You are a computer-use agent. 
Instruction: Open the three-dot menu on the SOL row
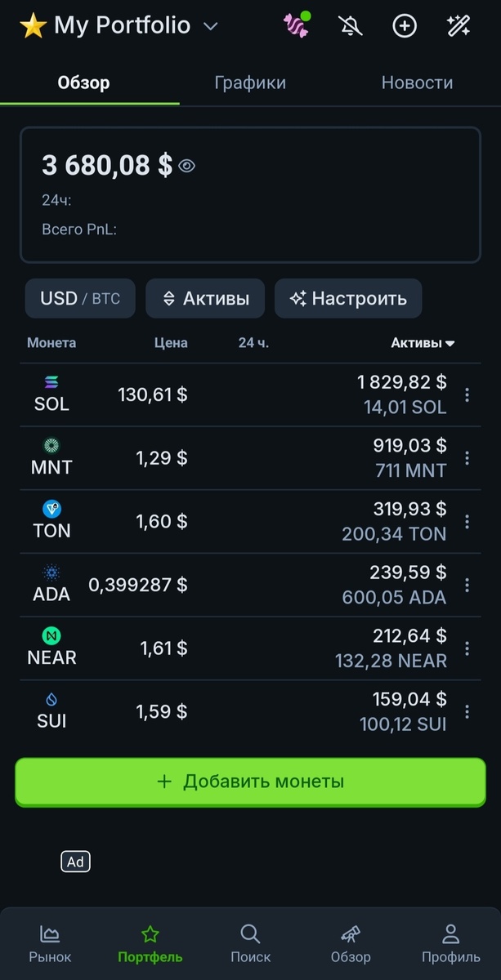(x=467, y=394)
